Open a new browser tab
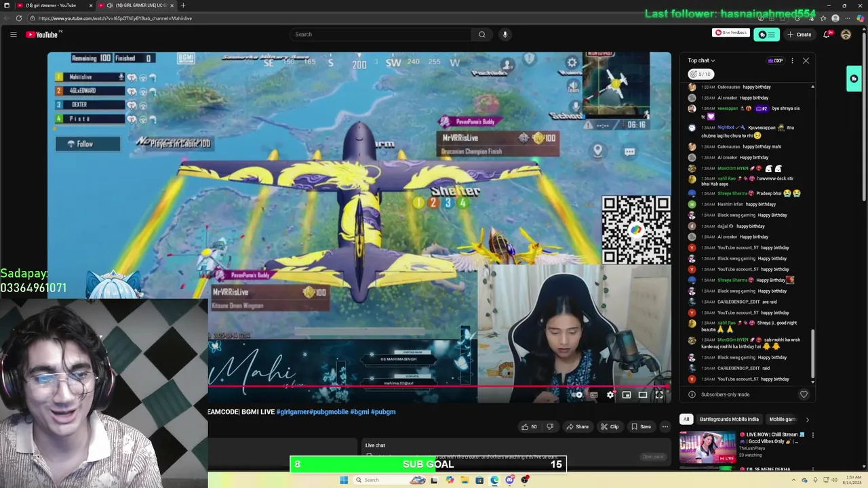 click(183, 5)
